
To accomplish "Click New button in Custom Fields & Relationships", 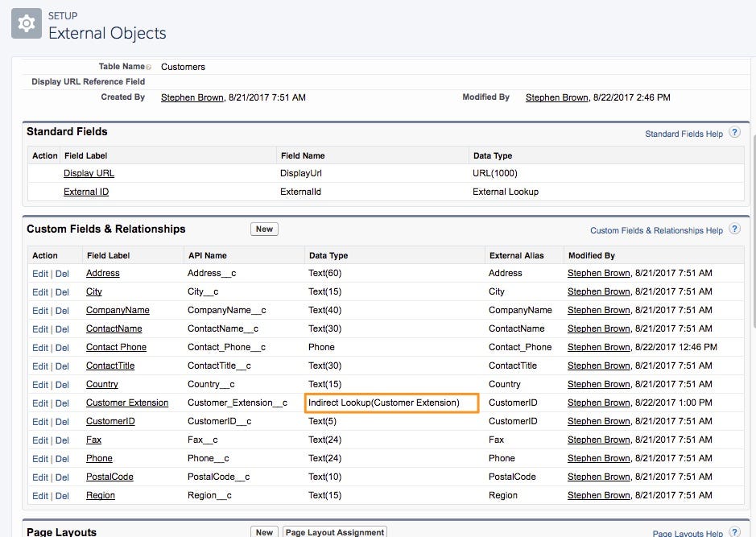I will 264,229.
